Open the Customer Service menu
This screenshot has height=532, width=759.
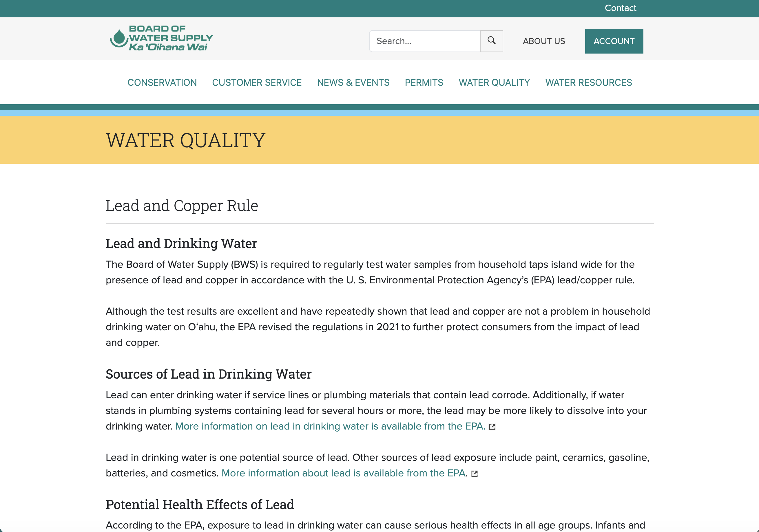[x=257, y=82]
